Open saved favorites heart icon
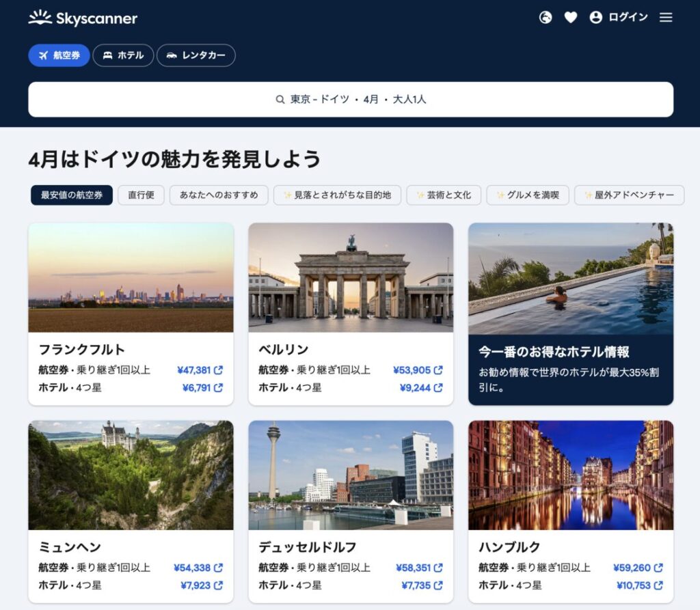This screenshot has height=610, width=700. coord(570,18)
